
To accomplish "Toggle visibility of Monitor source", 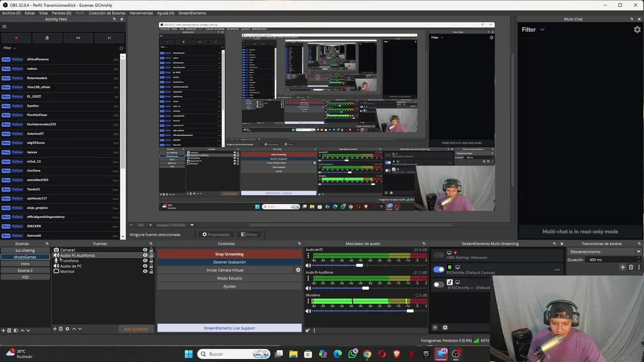I will click(x=145, y=271).
